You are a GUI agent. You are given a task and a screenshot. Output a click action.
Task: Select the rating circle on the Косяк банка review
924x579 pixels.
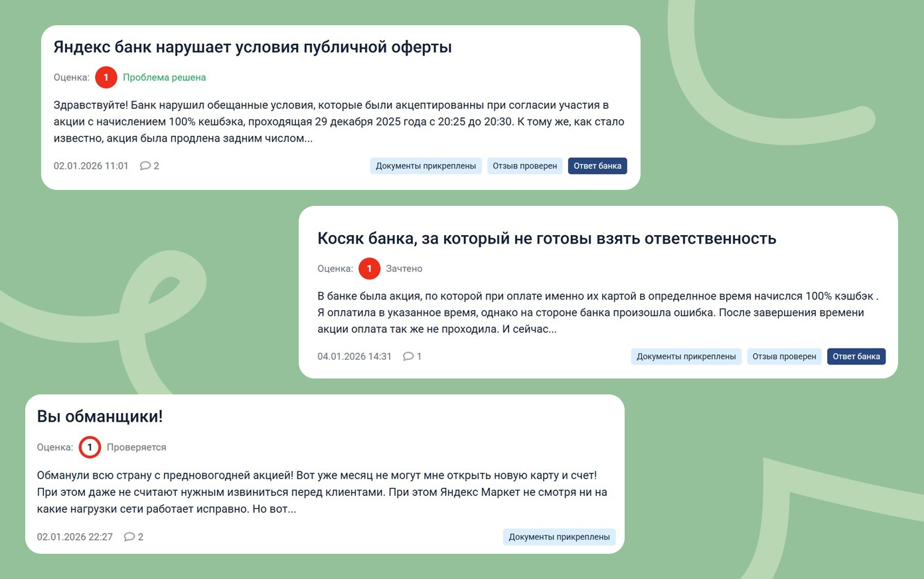point(369,268)
